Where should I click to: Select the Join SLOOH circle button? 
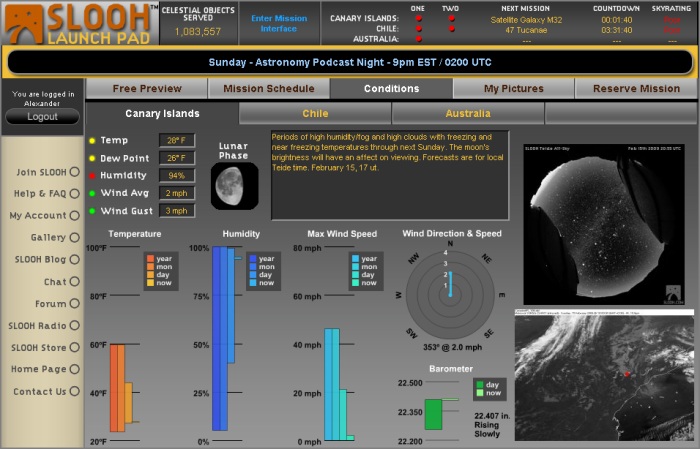coord(75,172)
